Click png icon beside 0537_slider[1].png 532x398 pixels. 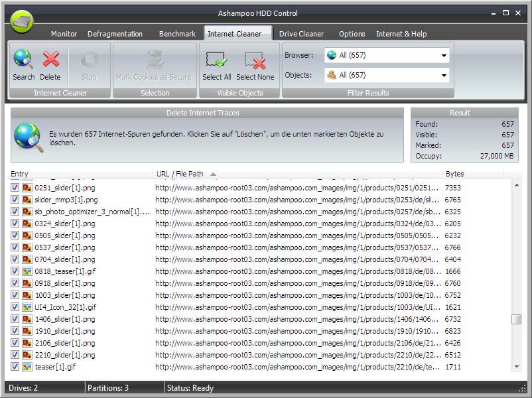27,247
